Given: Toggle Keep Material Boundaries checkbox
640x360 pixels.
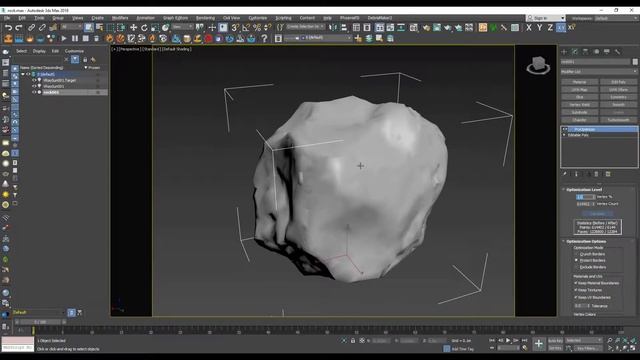Looking at the screenshot, I should coord(576,283).
